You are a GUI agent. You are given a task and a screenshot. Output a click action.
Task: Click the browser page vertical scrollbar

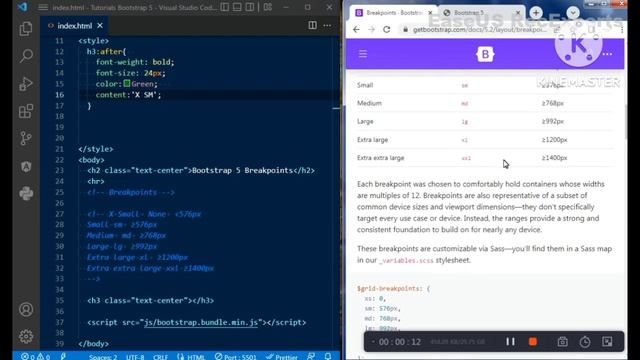point(625,122)
